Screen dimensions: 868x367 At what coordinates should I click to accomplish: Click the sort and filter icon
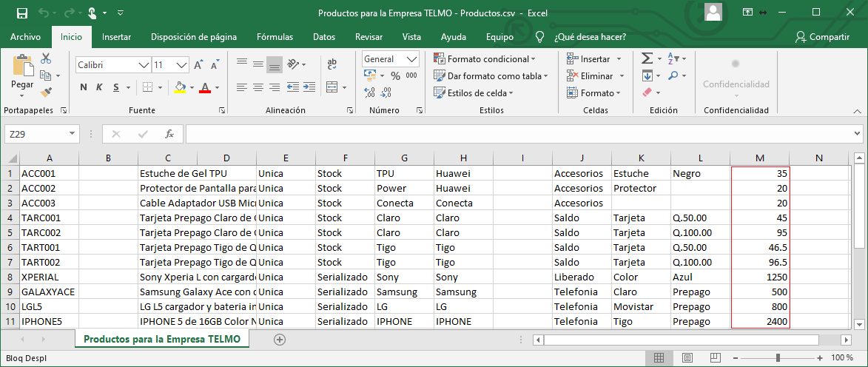(x=673, y=58)
